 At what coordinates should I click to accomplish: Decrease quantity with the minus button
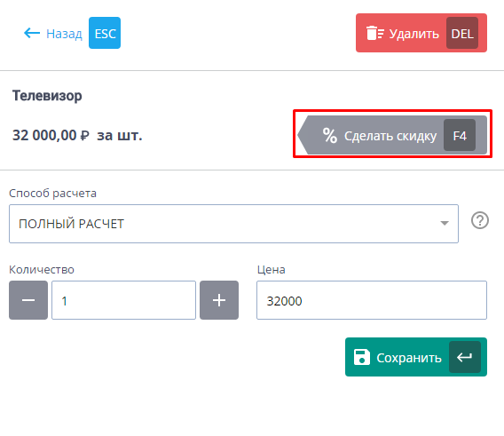click(28, 300)
